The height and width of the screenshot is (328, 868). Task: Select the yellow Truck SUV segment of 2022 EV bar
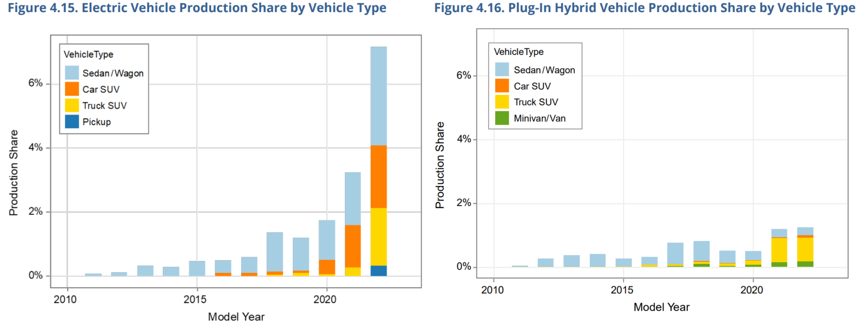coord(379,236)
